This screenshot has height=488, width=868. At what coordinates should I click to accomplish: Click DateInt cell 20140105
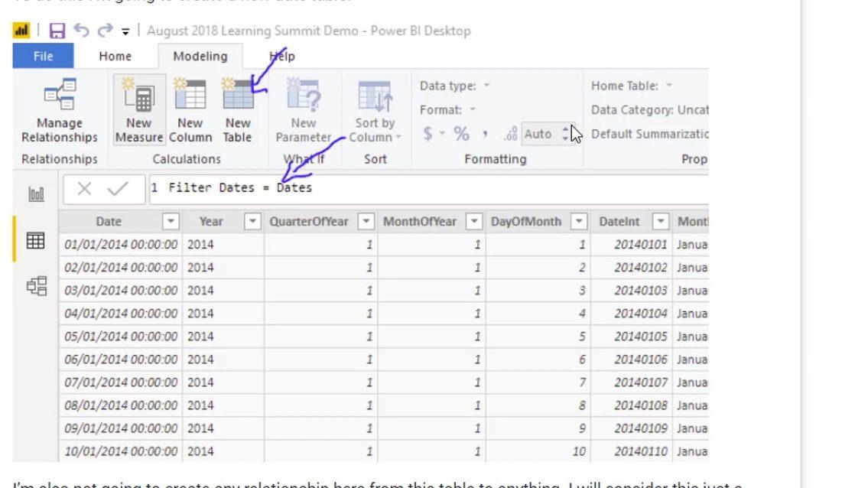(631, 337)
